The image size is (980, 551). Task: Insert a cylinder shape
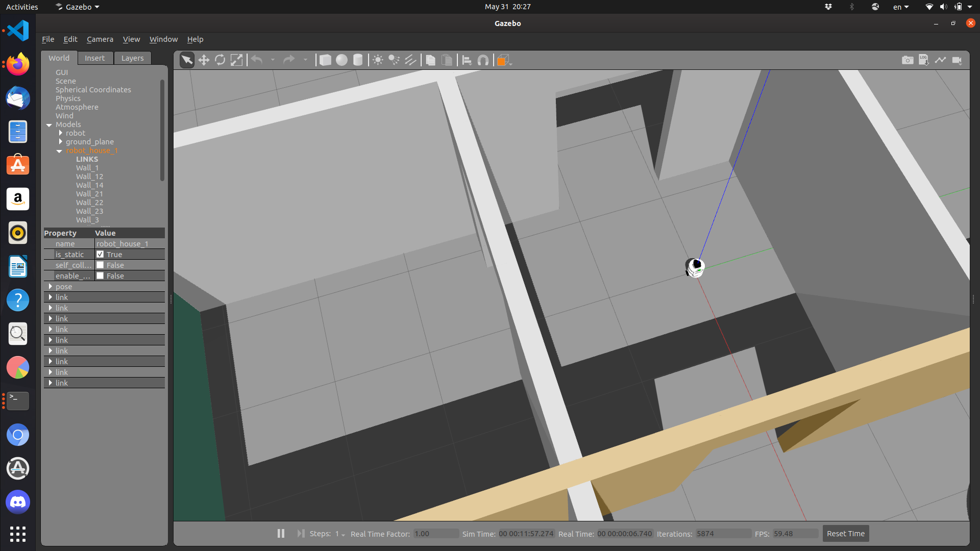(x=358, y=60)
